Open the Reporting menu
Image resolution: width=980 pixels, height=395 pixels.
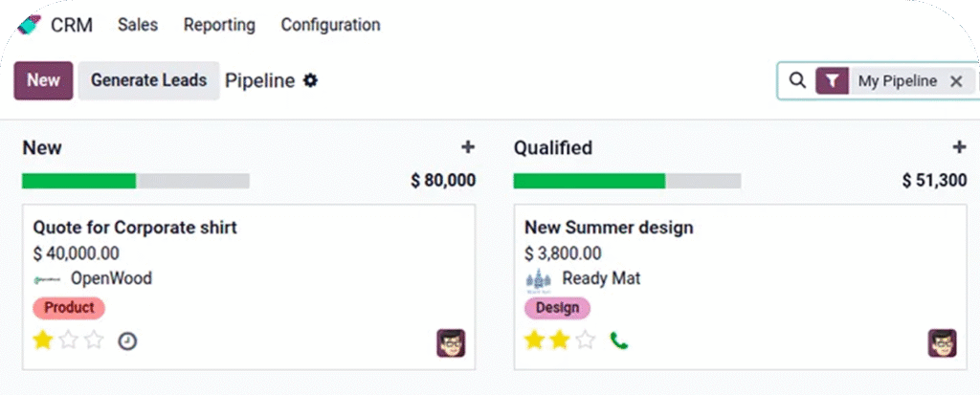[219, 25]
